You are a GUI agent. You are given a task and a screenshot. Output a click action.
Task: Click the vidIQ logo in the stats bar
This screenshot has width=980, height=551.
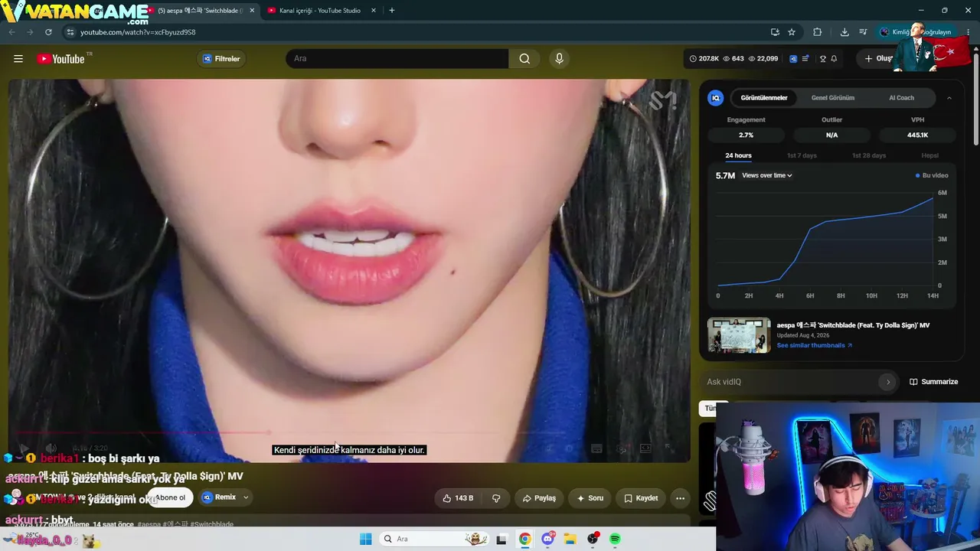click(793, 59)
